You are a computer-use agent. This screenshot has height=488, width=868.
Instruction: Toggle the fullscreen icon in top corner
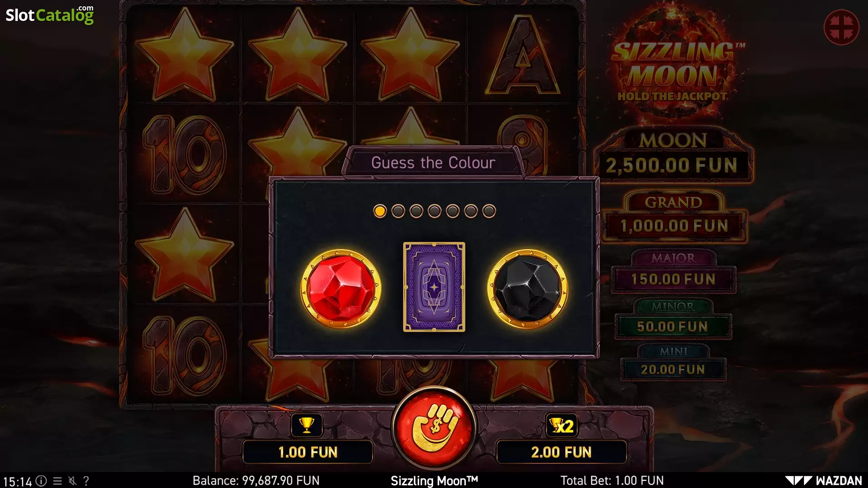[x=841, y=27]
